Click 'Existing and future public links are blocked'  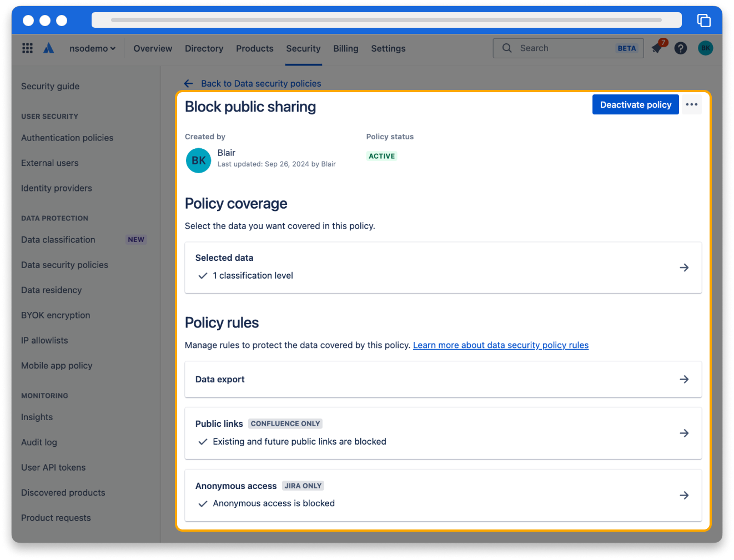299,441
